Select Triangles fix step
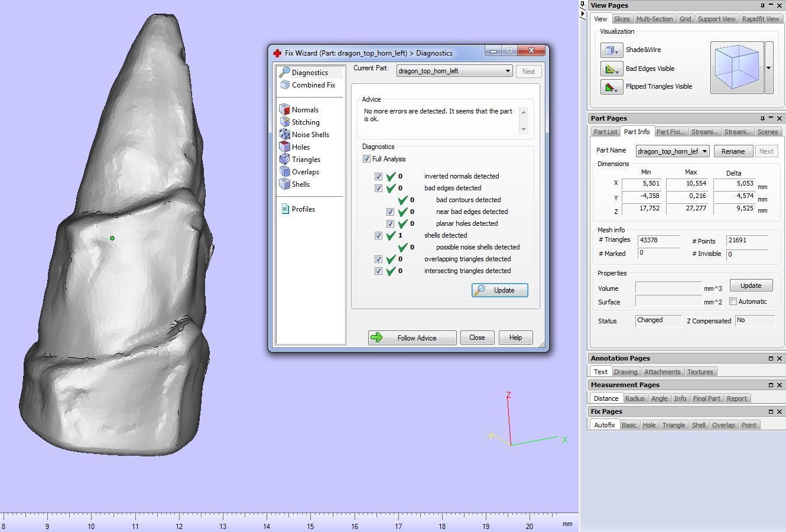Screen dimensions: 786x532 tap(300, 160)
